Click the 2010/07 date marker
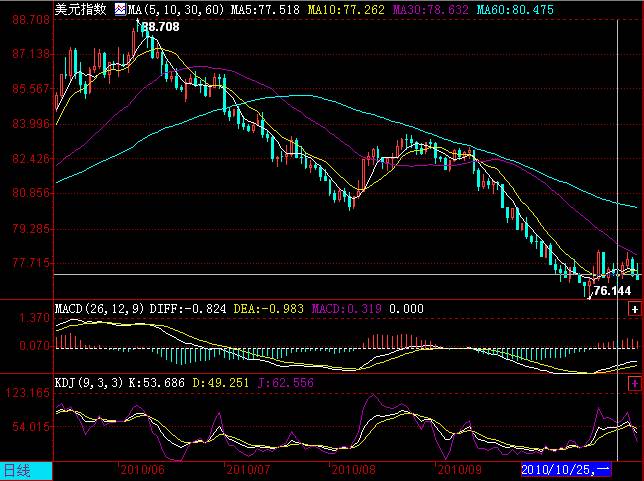This screenshot has height=481, width=644. click(248, 469)
